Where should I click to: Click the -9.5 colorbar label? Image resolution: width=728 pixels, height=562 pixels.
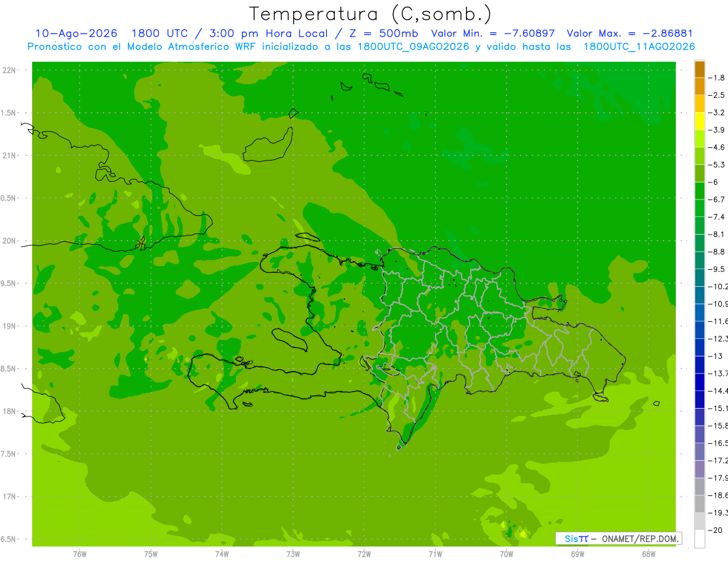coord(717,269)
